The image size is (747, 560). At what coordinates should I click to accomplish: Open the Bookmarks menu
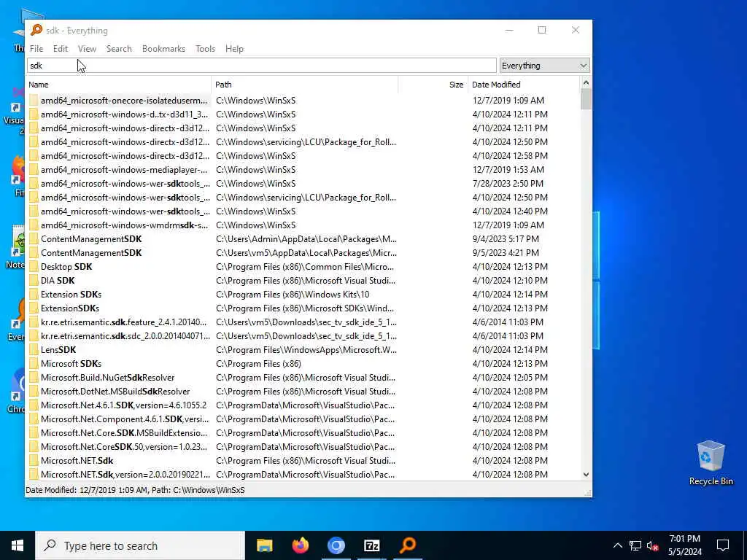(163, 49)
